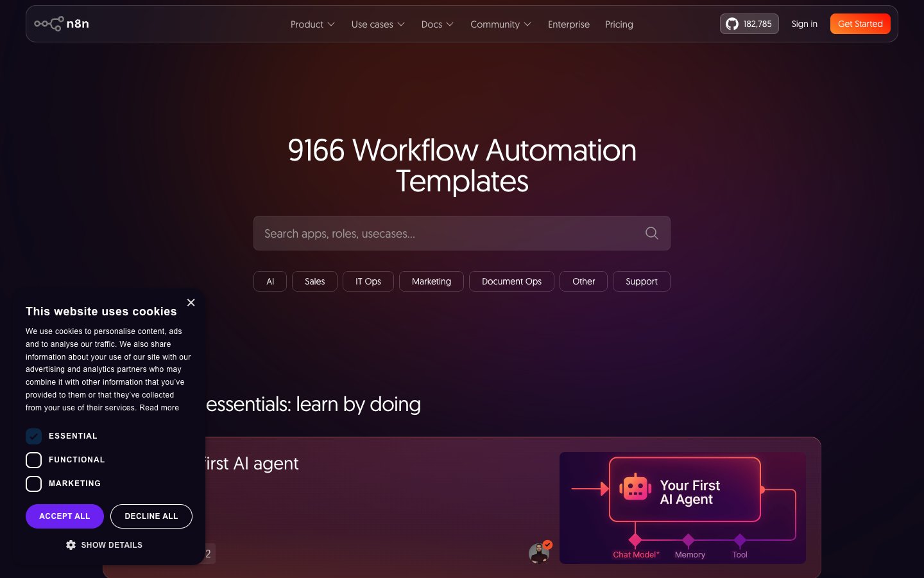Screen dimensions: 924x578
Task: Select the Chat Model node connector
Action: (x=636, y=541)
